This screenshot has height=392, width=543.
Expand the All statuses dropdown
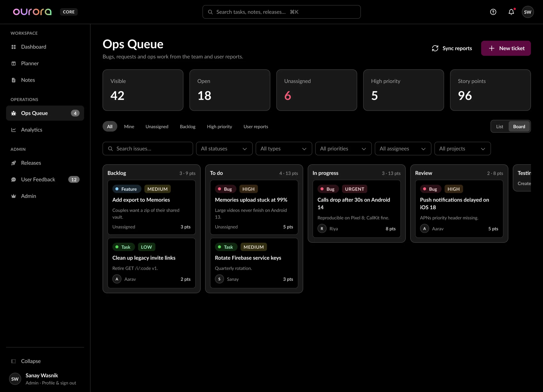(224, 149)
